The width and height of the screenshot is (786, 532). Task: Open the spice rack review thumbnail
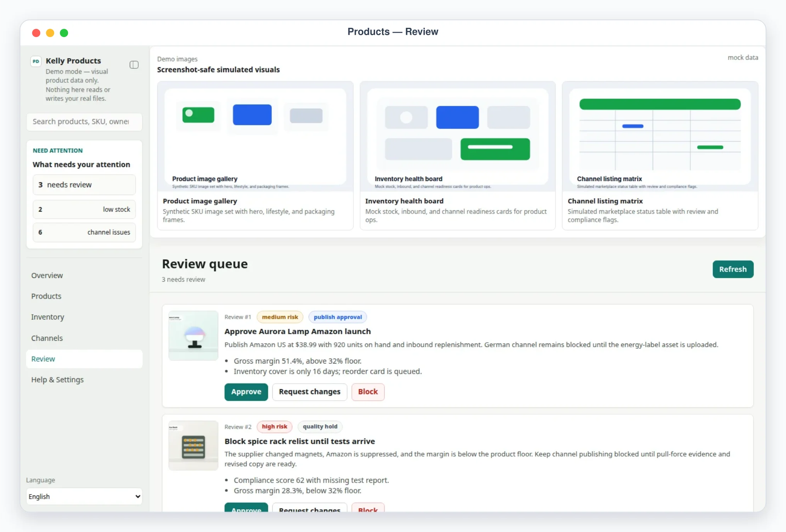point(194,445)
